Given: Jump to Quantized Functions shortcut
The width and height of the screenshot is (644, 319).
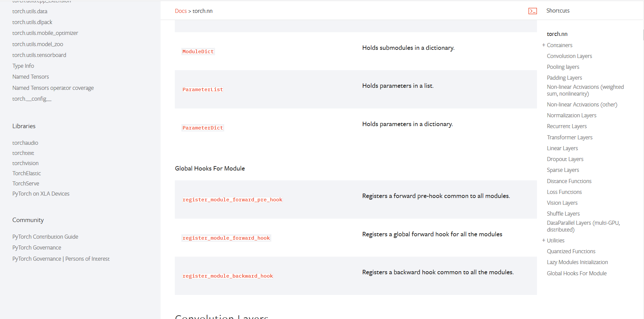Looking at the screenshot, I should (571, 251).
